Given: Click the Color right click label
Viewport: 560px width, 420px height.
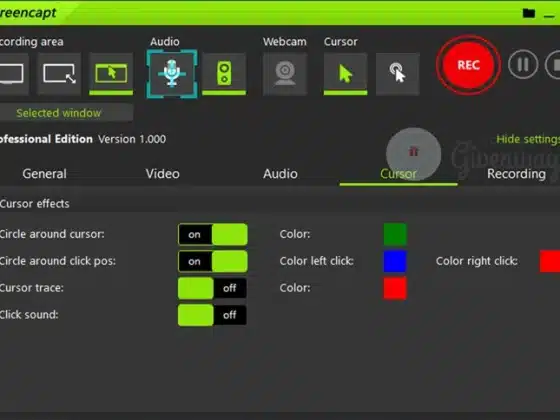Looking at the screenshot, I should click(x=476, y=261).
